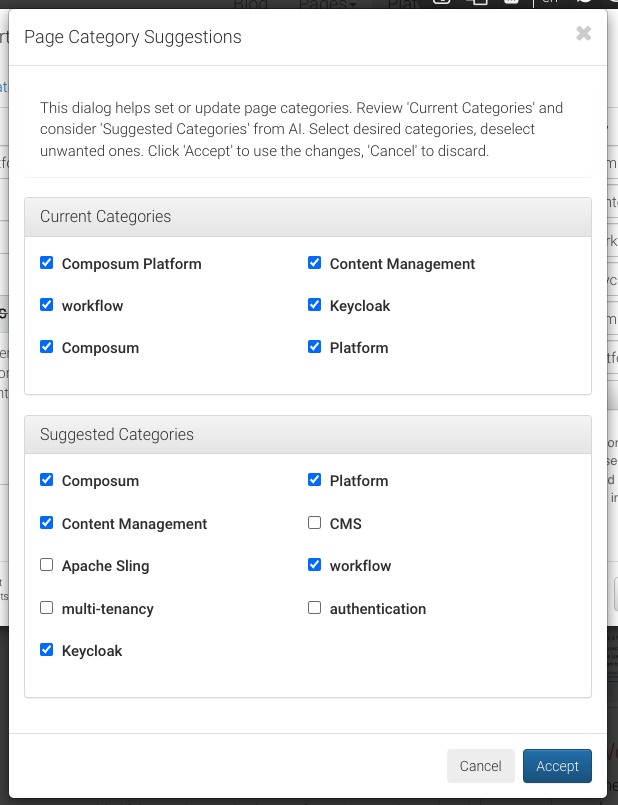
Task: Toggle suggested Platform category
Action: click(x=315, y=480)
